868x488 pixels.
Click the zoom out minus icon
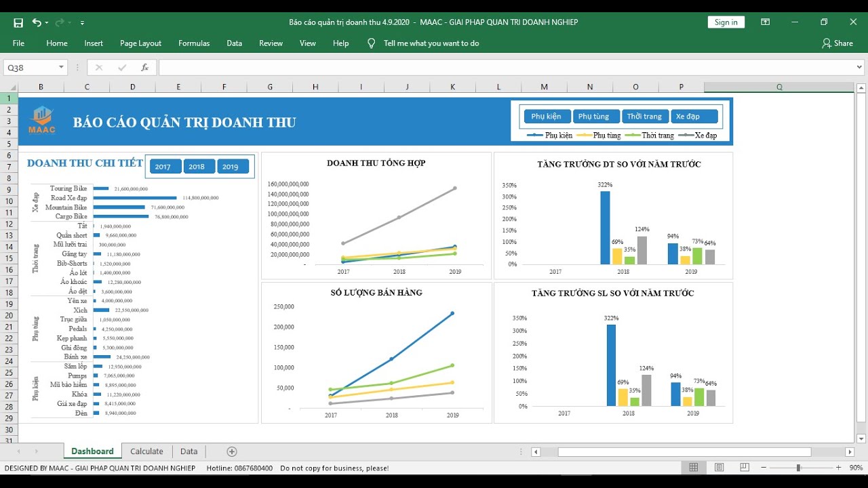tap(764, 468)
